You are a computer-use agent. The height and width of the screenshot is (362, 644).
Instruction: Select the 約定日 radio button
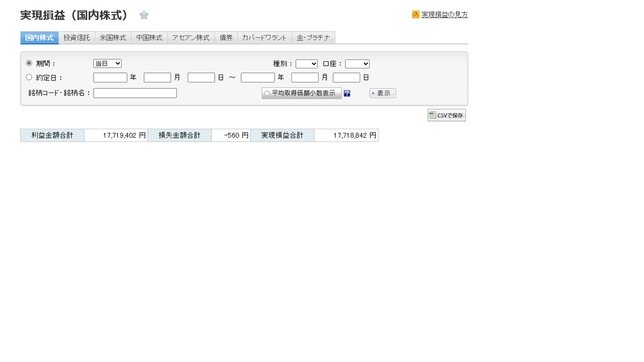pos(29,77)
